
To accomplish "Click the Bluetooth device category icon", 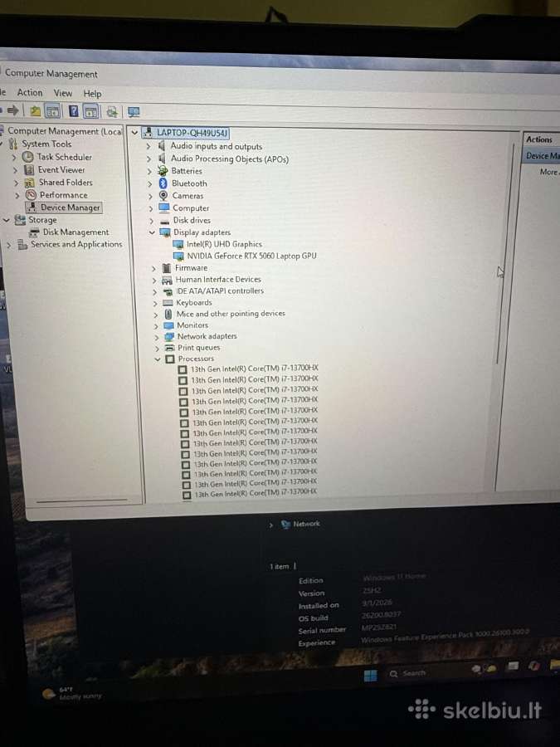I will point(163,183).
